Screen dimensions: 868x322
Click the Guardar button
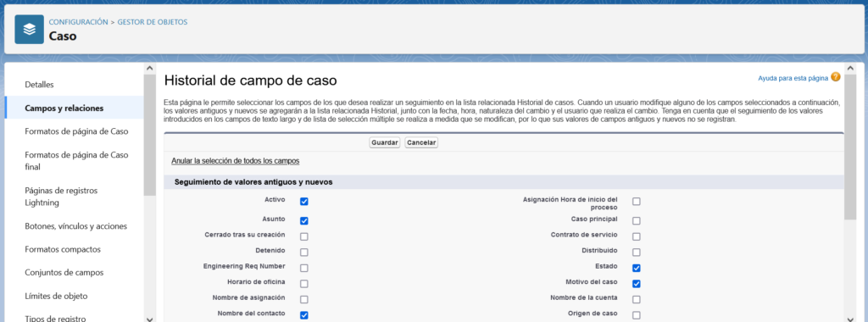pyautogui.click(x=385, y=142)
